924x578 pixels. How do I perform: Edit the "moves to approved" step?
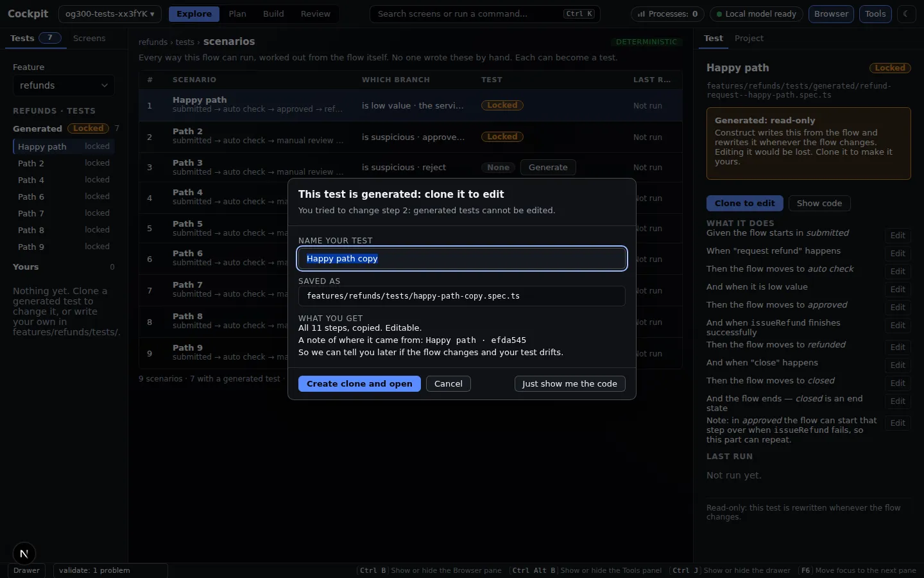tap(898, 308)
